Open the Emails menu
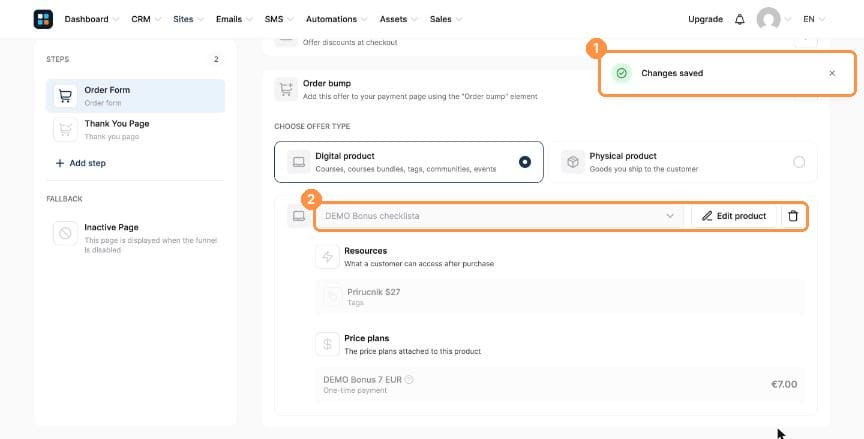This screenshot has width=864, height=439. point(234,19)
